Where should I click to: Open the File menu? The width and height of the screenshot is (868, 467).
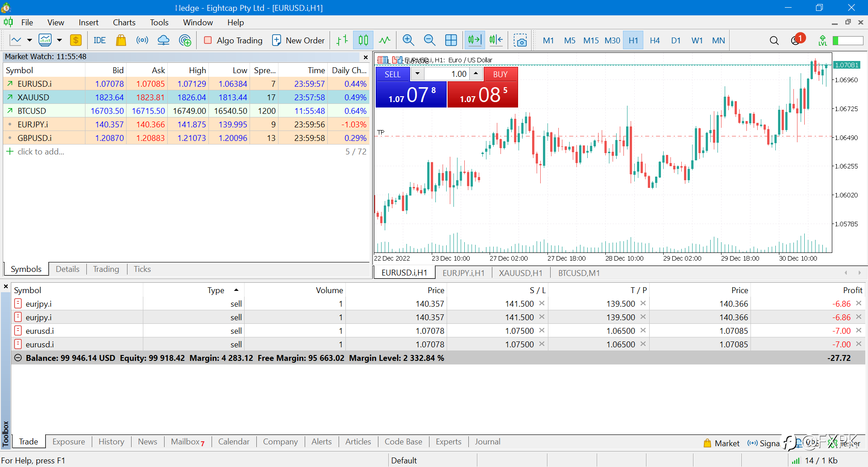pyautogui.click(x=27, y=22)
